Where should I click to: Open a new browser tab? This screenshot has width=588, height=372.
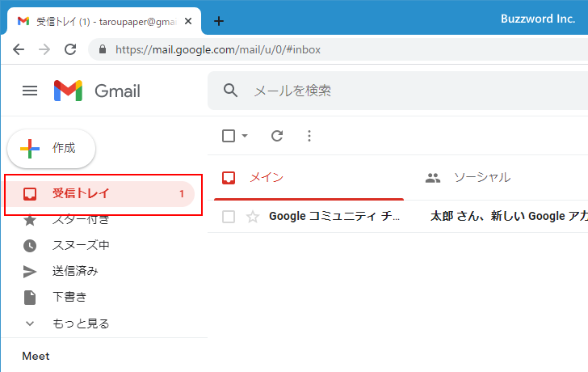tap(219, 21)
